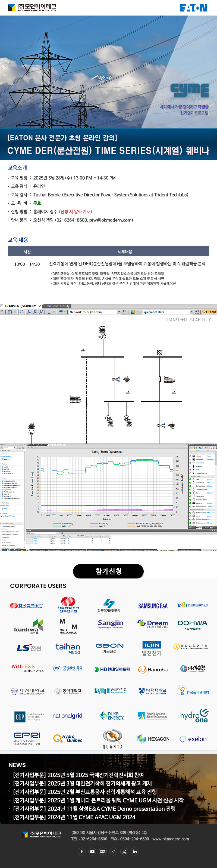Viewport: 217px width, 868px height.
Task: Click the second magnifier zoom icon in toolbar
Action: click(35, 312)
